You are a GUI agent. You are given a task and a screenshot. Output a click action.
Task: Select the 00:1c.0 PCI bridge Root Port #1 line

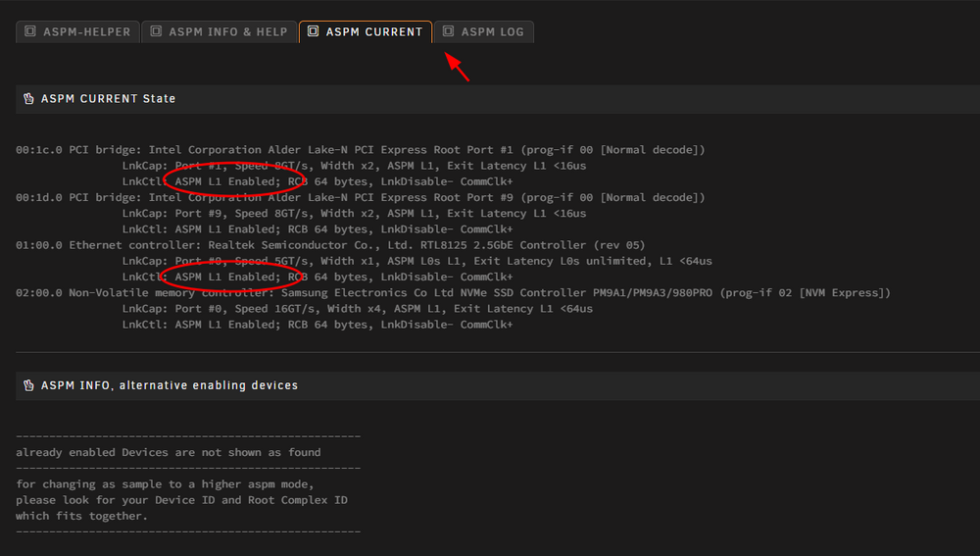click(x=360, y=149)
